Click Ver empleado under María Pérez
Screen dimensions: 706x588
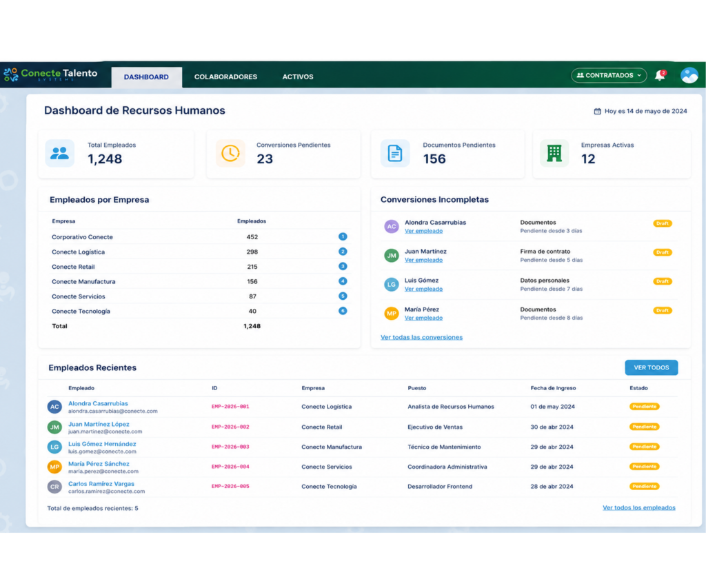point(423,318)
